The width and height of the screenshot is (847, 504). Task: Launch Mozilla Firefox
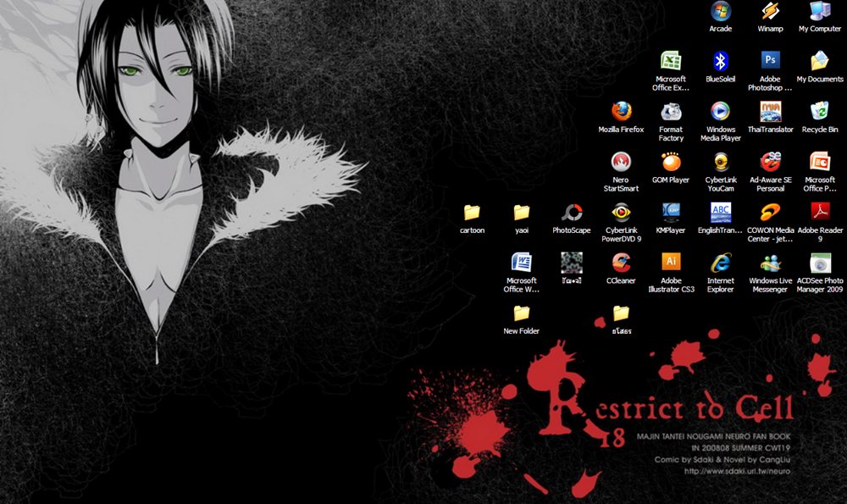pyautogui.click(x=621, y=111)
